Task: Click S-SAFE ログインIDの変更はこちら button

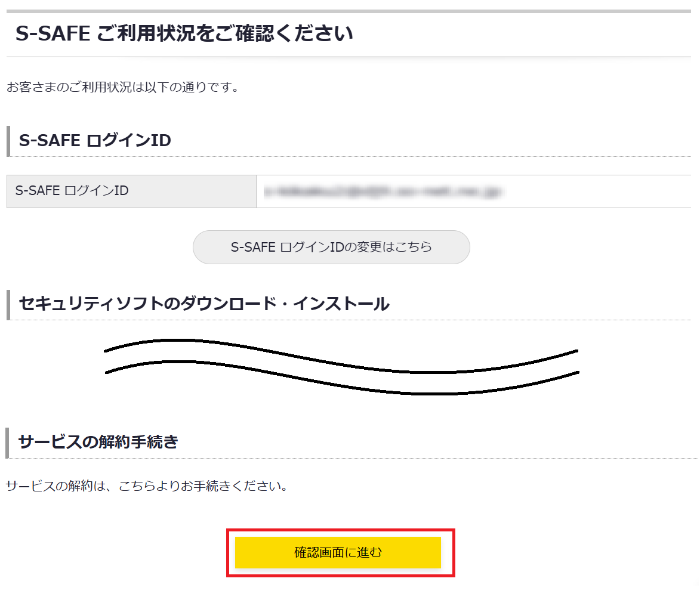Action: click(331, 247)
